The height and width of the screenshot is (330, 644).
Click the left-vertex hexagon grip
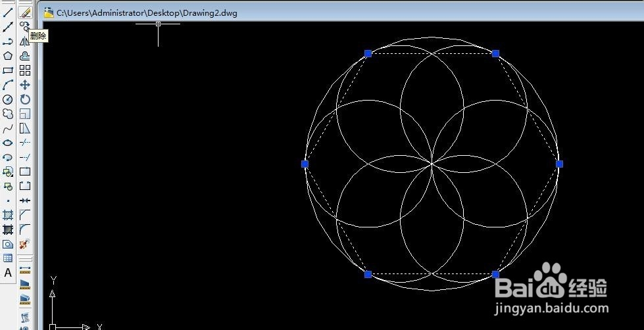point(305,164)
